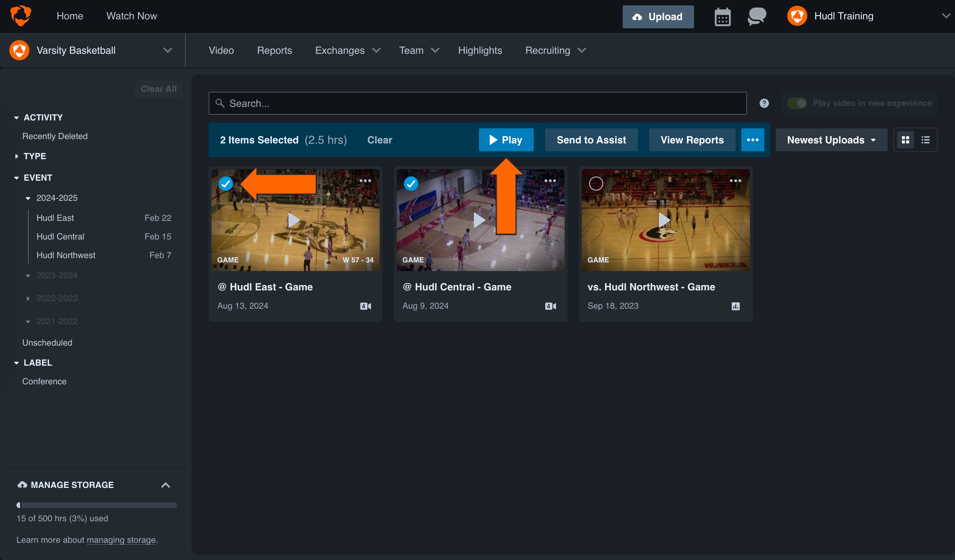The width and height of the screenshot is (955, 560).
Task: Open the managing storage link
Action: [x=121, y=540]
